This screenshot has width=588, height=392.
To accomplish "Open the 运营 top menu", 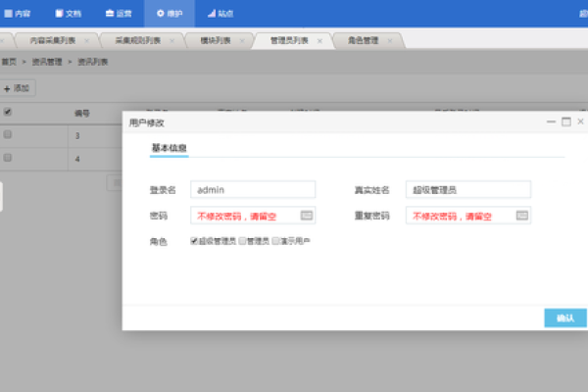I will tap(119, 14).
